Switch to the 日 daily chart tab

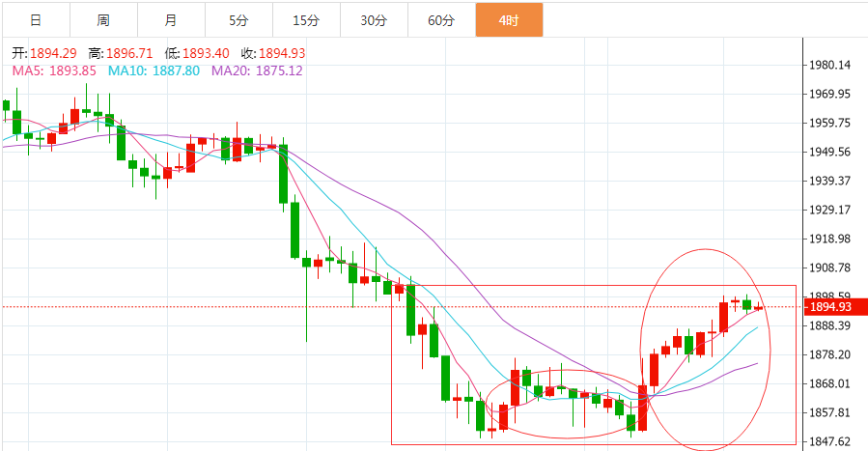[36, 20]
